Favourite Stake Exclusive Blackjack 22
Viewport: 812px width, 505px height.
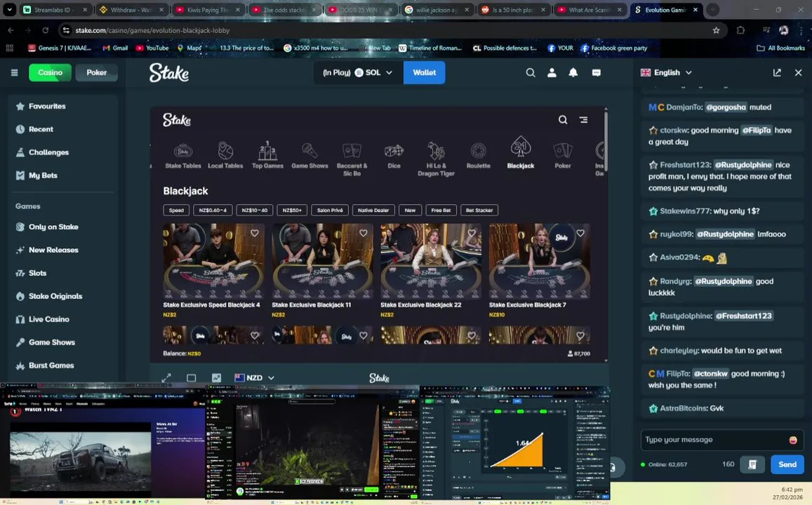pyautogui.click(x=472, y=234)
